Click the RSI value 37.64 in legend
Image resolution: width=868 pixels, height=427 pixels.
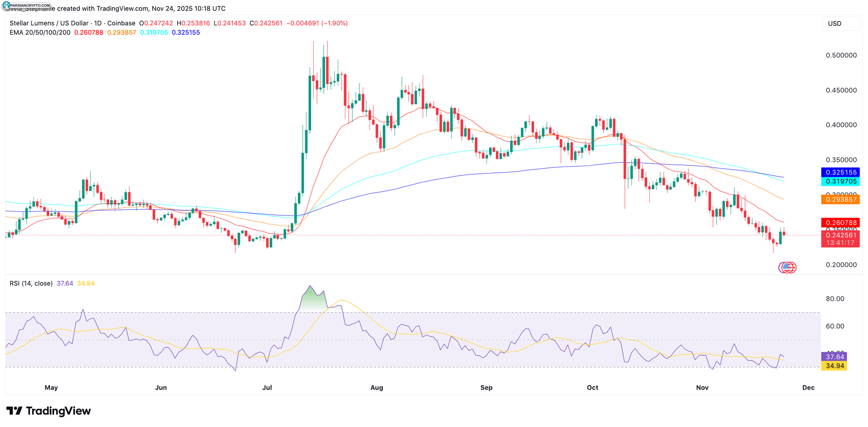click(65, 283)
